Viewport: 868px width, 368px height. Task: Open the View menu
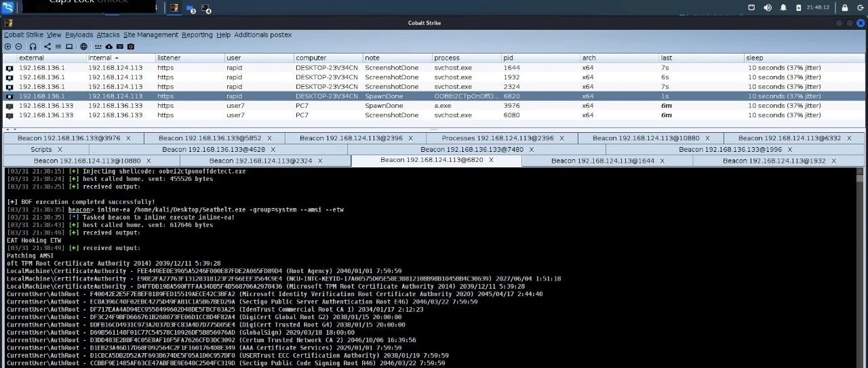click(x=54, y=35)
